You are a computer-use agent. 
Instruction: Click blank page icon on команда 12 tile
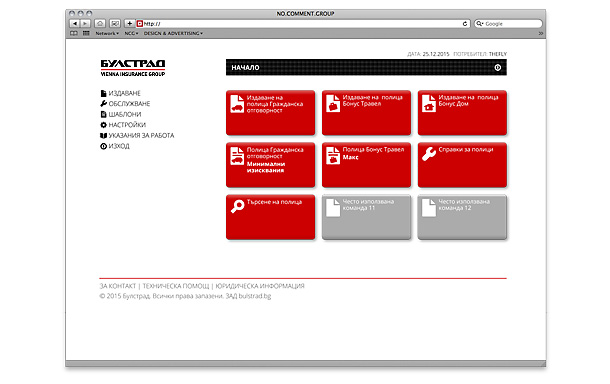coord(429,208)
